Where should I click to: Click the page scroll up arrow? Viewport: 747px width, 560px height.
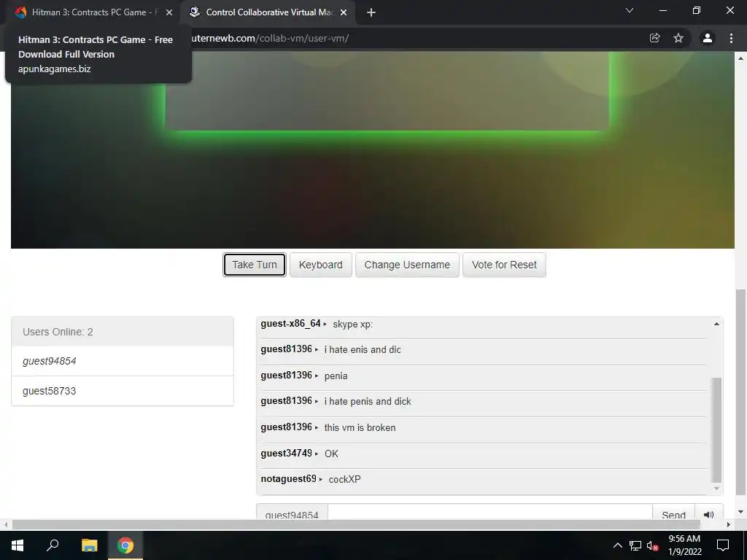coord(741,58)
